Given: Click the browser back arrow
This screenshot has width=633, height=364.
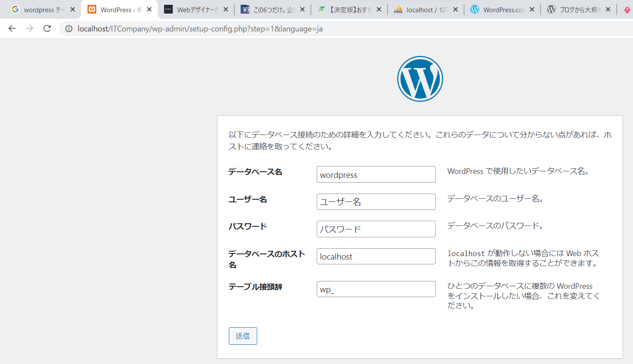Looking at the screenshot, I should tap(12, 29).
